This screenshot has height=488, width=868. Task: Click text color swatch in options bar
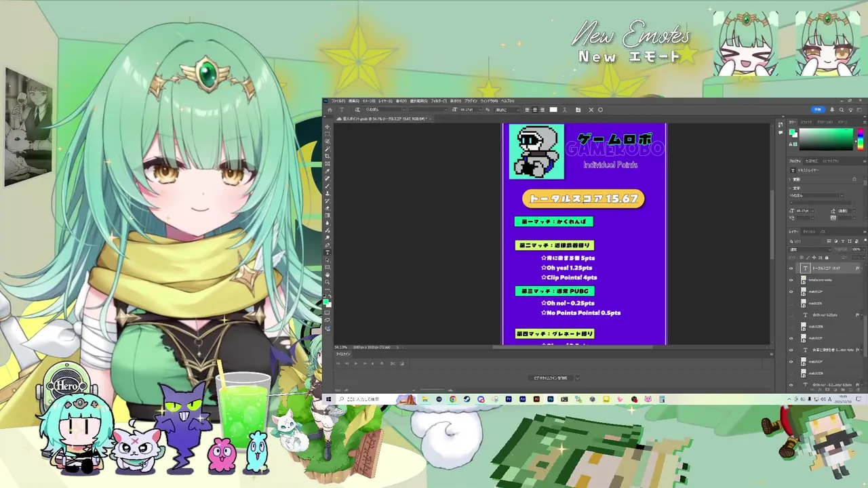click(x=553, y=110)
